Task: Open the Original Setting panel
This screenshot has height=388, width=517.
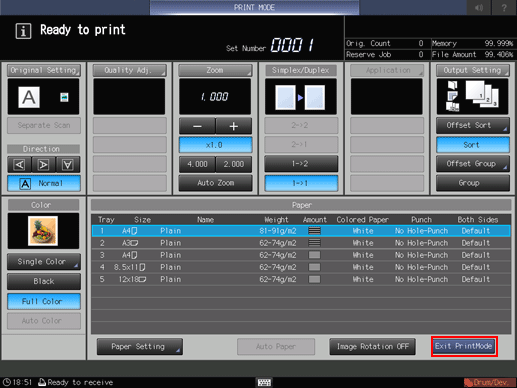Action: pos(44,70)
